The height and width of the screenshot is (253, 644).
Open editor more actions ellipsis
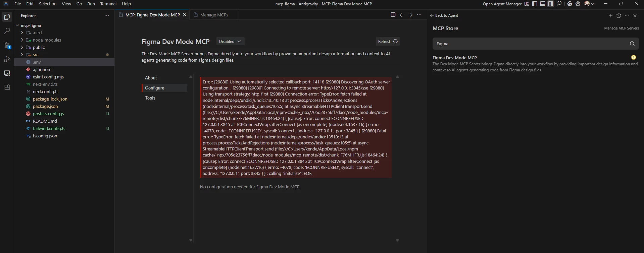[x=419, y=15]
